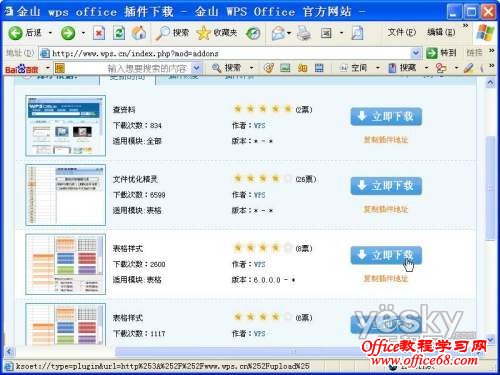500x375 pixels.
Task: Click the text 下载次数: 2600
Action: click(x=139, y=264)
